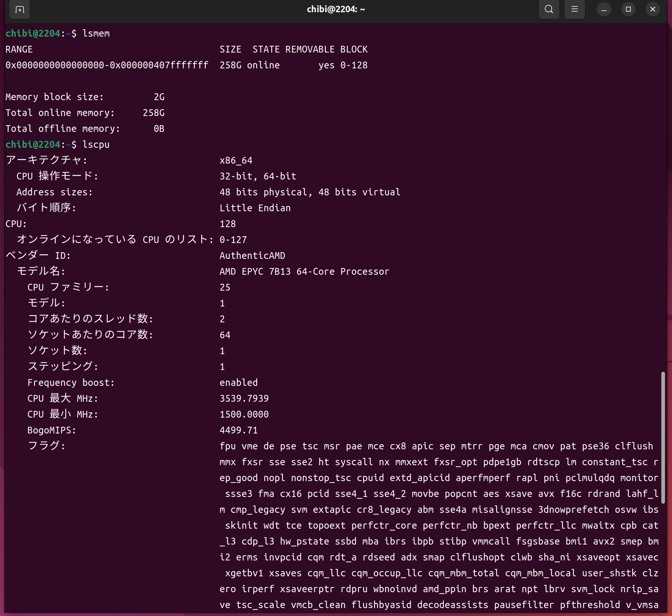
Task: Click the lsmem command text
Action: click(x=96, y=33)
